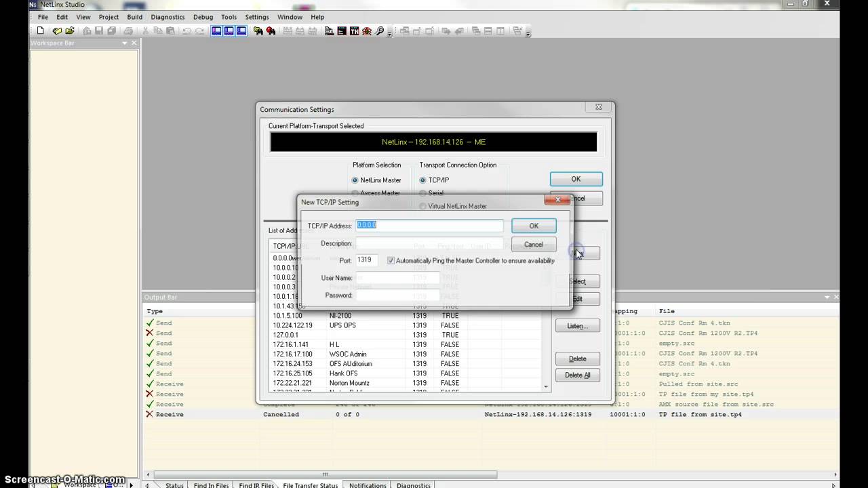Image resolution: width=868 pixels, height=488 pixels.
Task: Select the 172.16.24.153 OFS AUditorium row
Action: point(405,363)
